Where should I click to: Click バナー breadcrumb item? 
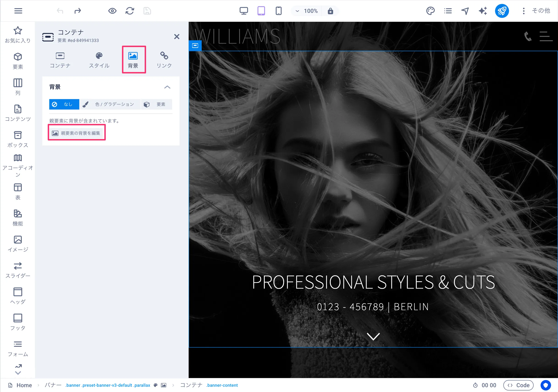pyautogui.click(x=53, y=385)
